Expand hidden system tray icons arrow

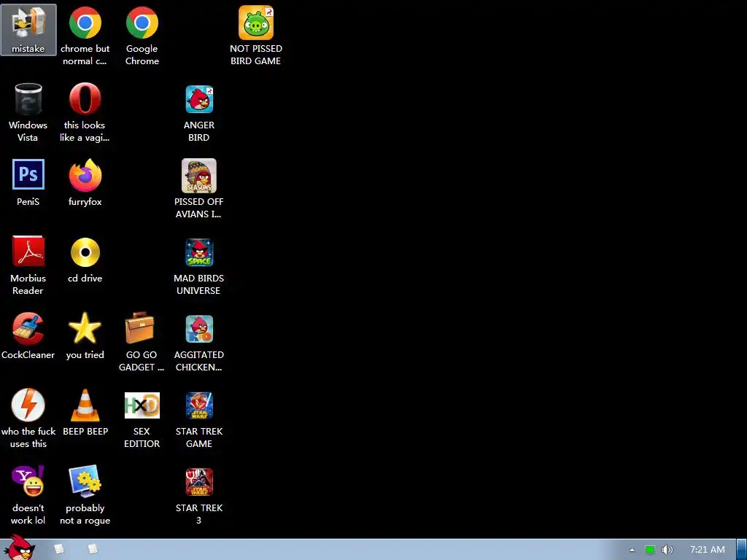(632, 550)
